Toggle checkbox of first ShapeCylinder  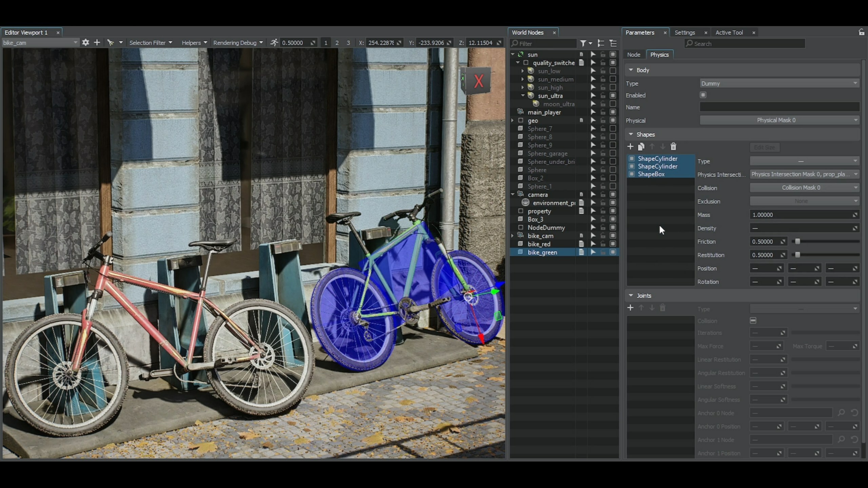[632, 159]
